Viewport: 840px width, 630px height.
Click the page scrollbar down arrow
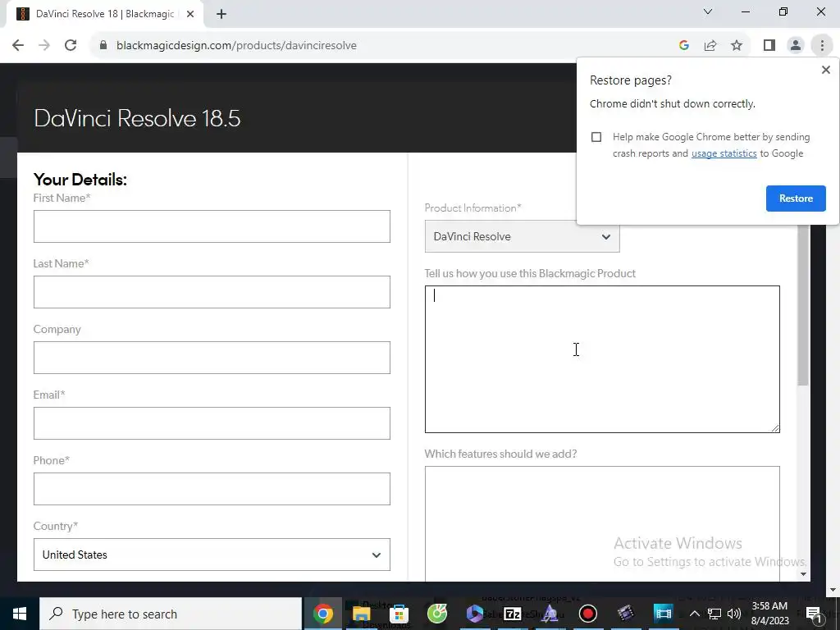click(x=833, y=590)
